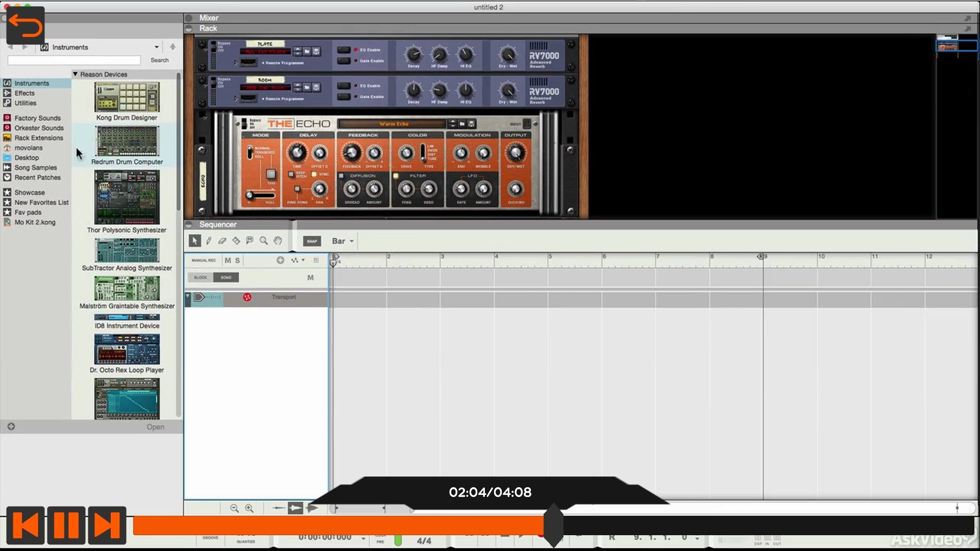Viewport: 980px width, 551px height.
Task: Open patch browser folder on ROOM RV7000
Action: (x=307, y=87)
